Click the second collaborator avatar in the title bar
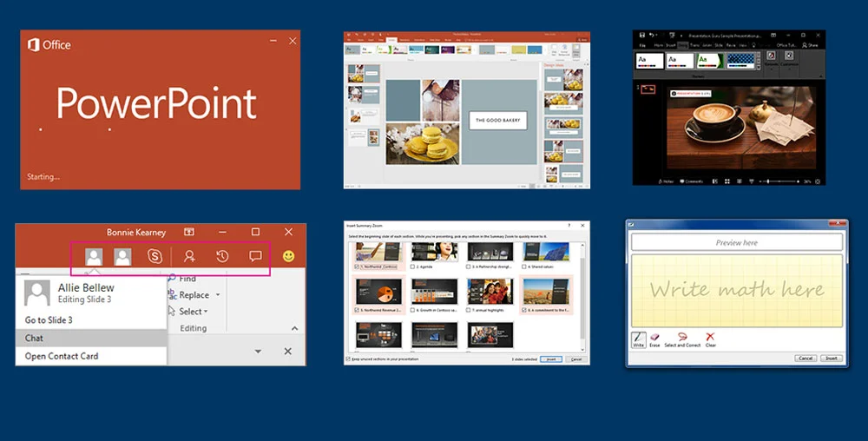 tap(122, 257)
